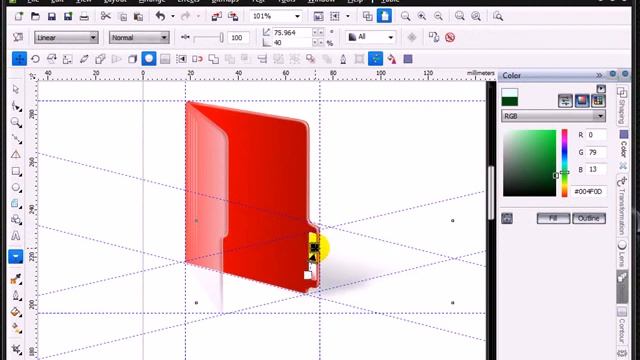Click the dark green color preview swatch
Viewport: 640px width, 360px height.
tap(510, 101)
